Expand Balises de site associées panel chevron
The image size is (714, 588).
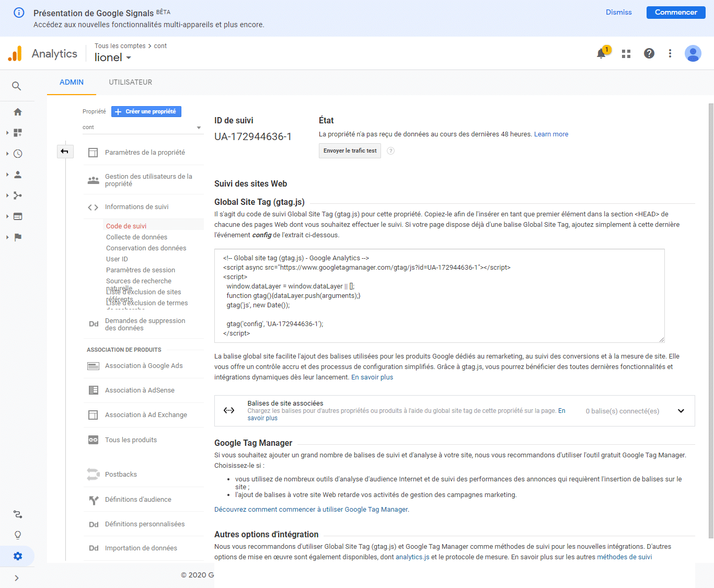tap(681, 411)
